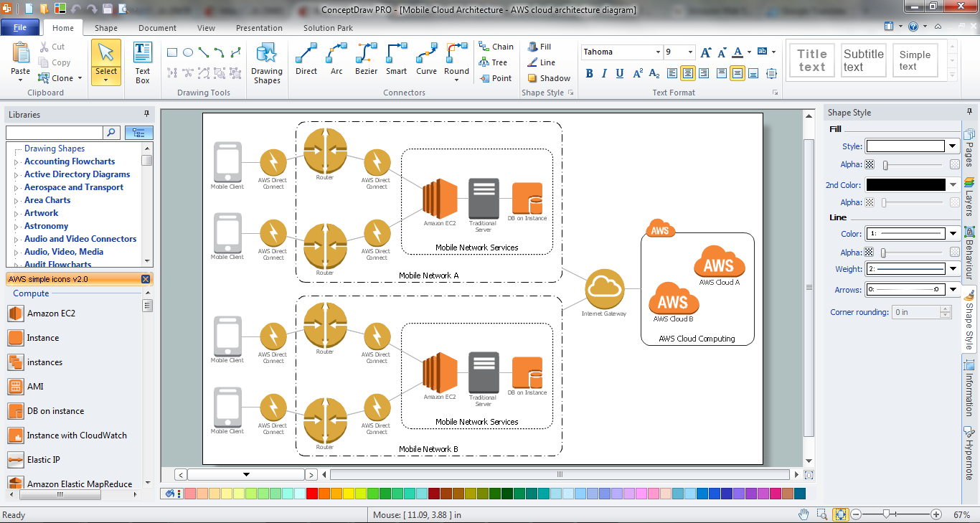Apply the Simple text style
980x523 pixels.
tap(915, 60)
